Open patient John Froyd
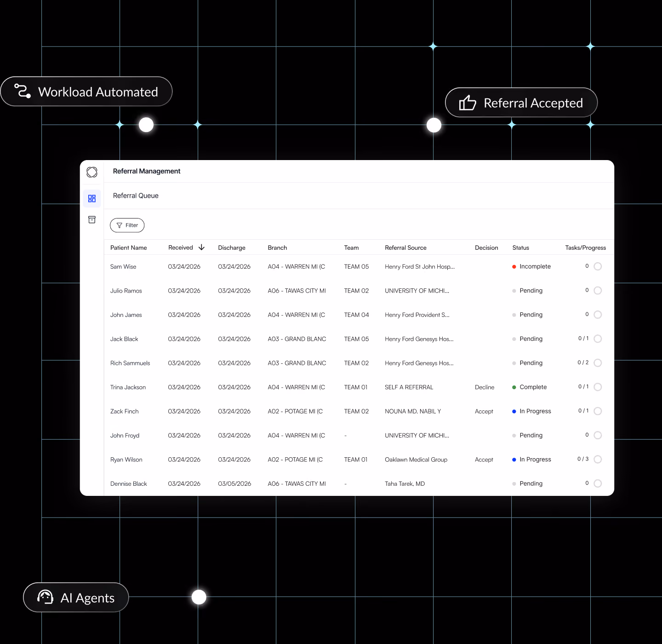The width and height of the screenshot is (662, 644). (125, 436)
